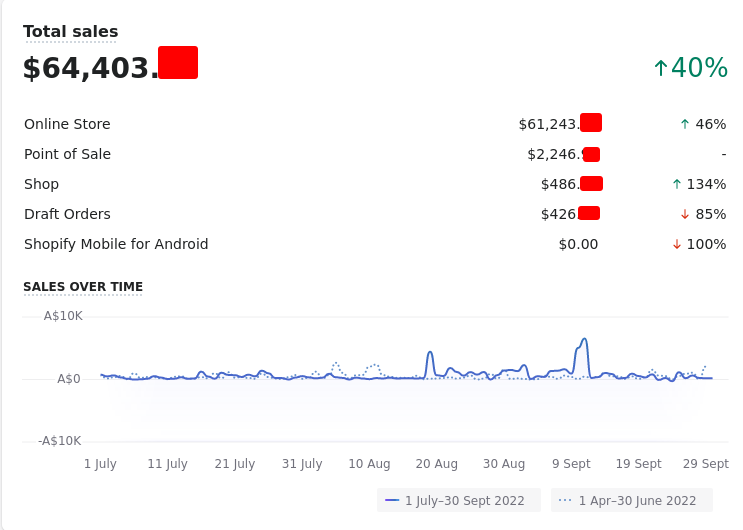The width and height of the screenshot is (743, 530).
Task: Click the Draft Orders red down arrow
Action: [x=685, y=214]
